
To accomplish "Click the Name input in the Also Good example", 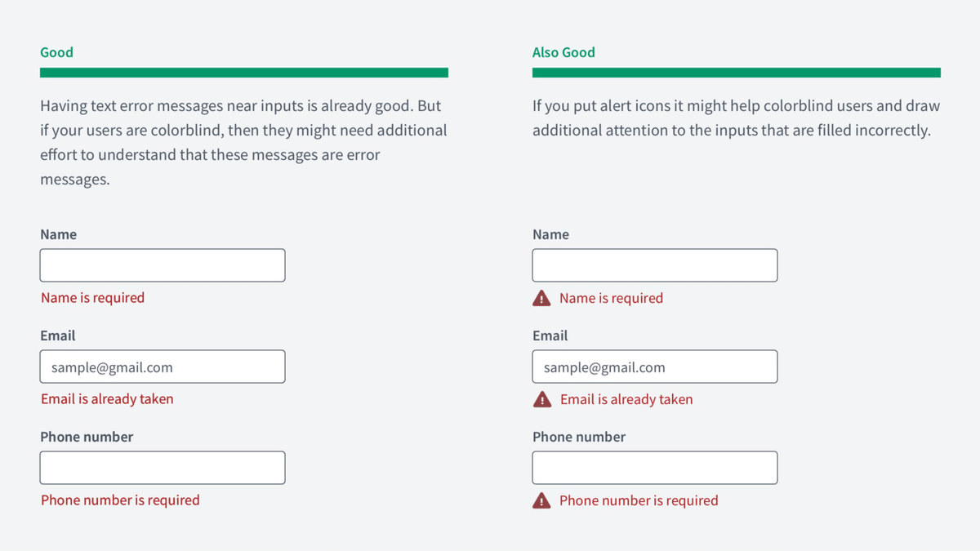I will (655, 265).
